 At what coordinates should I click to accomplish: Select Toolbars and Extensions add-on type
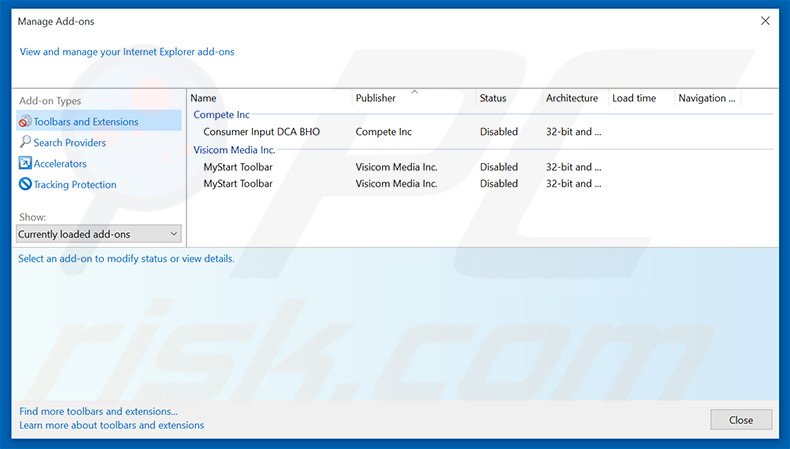pyautogui.click(x=99, y=121)
